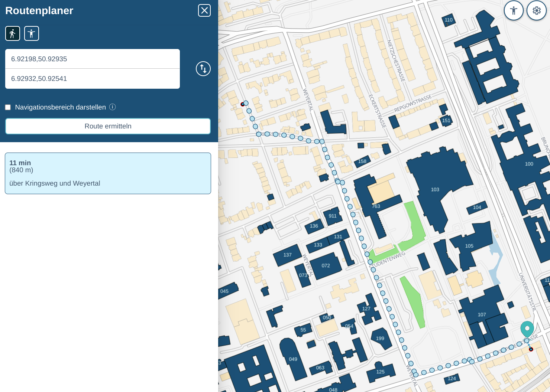Select building 55 on the map
Image resolution: width=550 pixels, height=392 pixels.
(303, 330)
